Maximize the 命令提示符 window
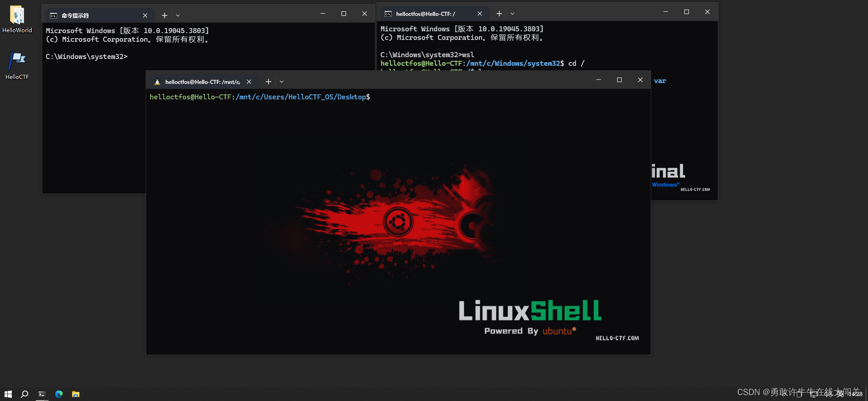Screen dimensions: 868x401 coord(344,14)
